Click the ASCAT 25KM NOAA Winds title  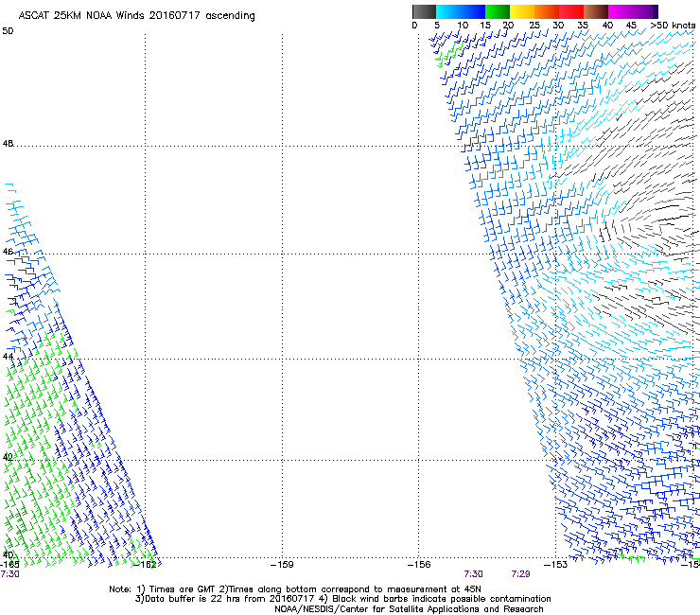click(136, 16)
